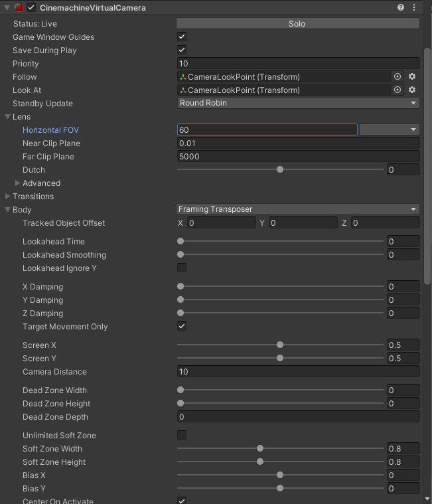Click the Soft Zone Height slider handle
Viewport: 432px width, 504px height.
[x=260, y=462]
